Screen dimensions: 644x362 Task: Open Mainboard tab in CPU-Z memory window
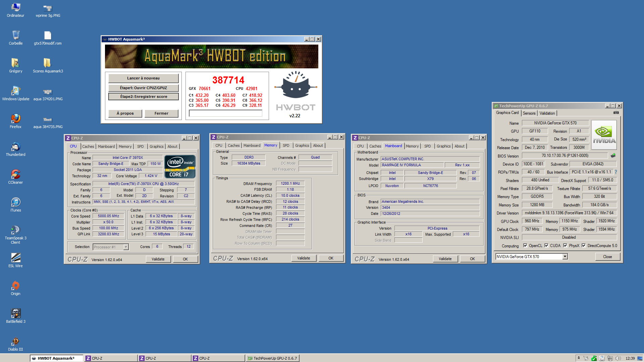click(252, 145)
